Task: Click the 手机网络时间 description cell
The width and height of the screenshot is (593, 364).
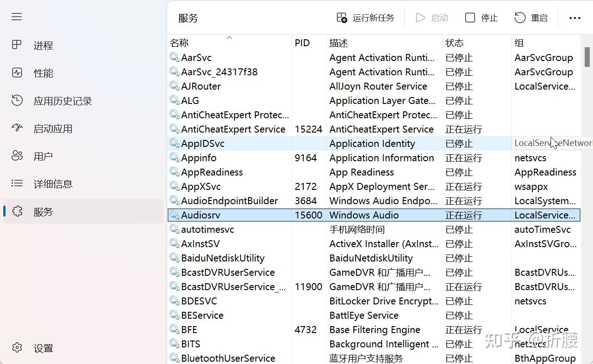Action: point(357,230)
